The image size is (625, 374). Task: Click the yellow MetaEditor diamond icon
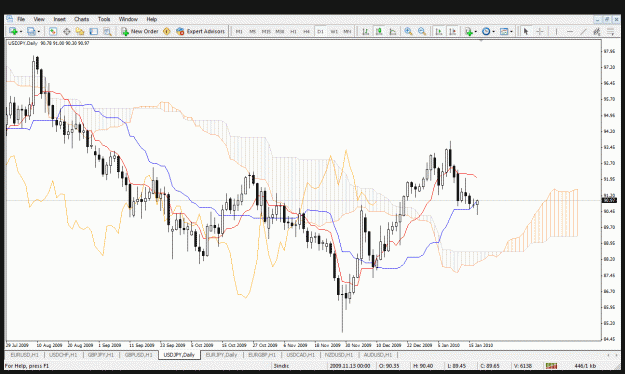(167, 31)
